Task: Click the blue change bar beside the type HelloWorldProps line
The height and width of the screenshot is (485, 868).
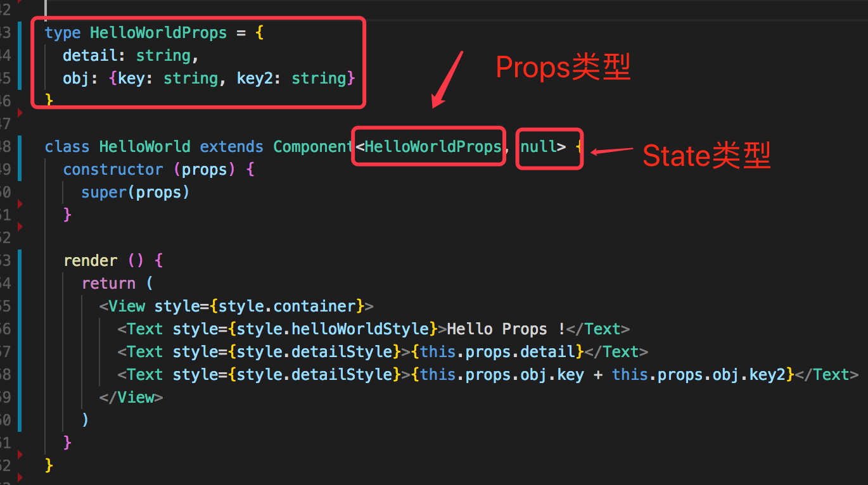Action: coord(21,55)
